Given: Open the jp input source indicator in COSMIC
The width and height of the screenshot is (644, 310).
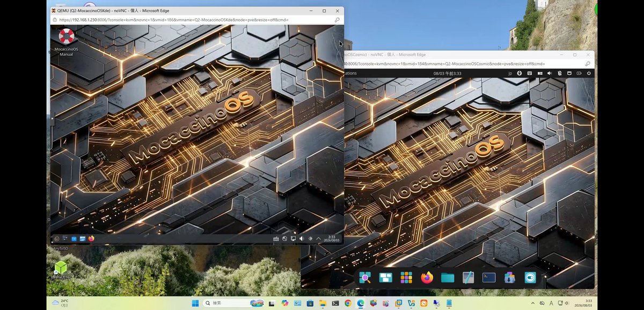Looking at the screenshot, I should (510, 73).
